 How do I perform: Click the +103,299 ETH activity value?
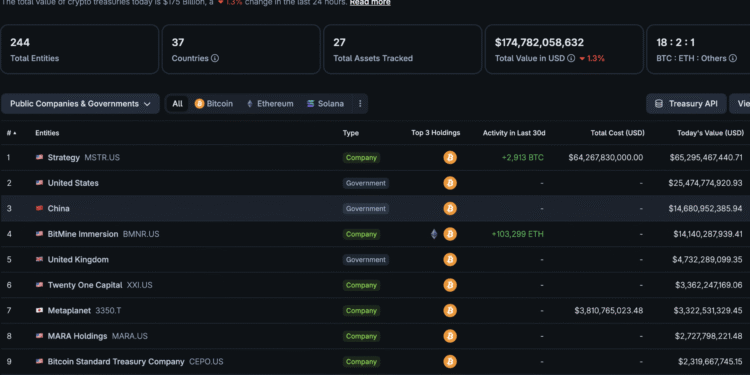(518, 234)
